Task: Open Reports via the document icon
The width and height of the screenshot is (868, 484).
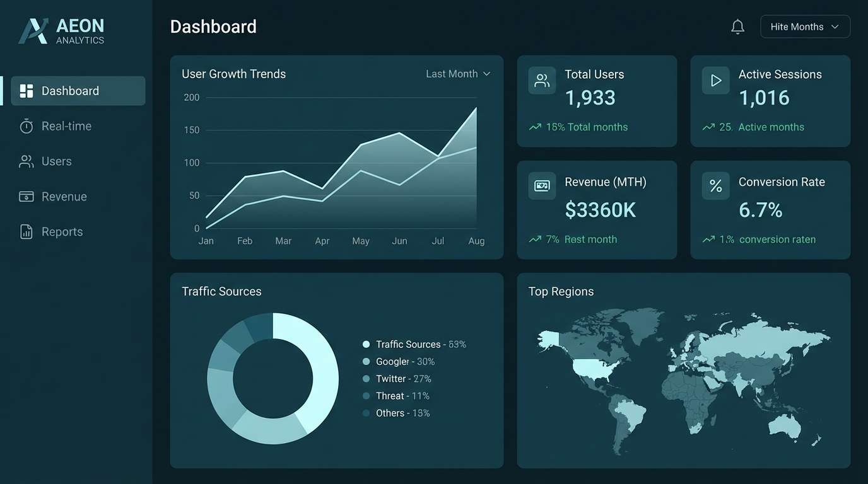Action: click(26, 231)
